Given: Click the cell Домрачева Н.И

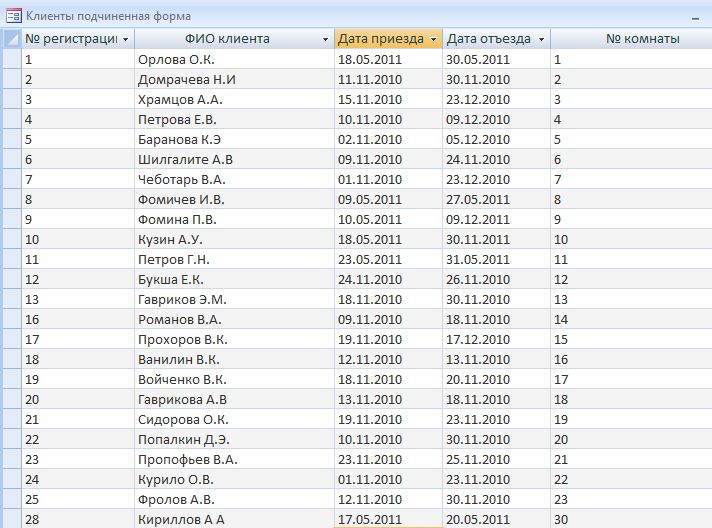Looking at the screenshot, I should pyautogui.click(x=234, y=79).
